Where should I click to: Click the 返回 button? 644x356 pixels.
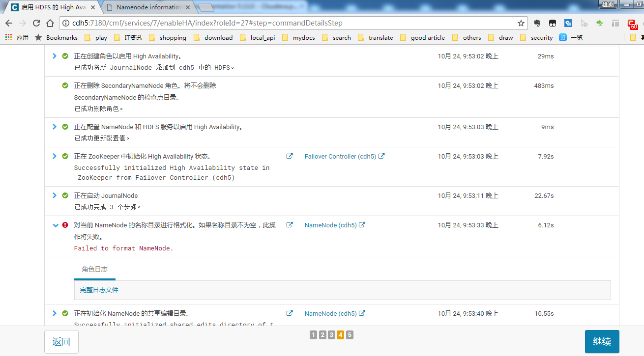pos(61,342)
